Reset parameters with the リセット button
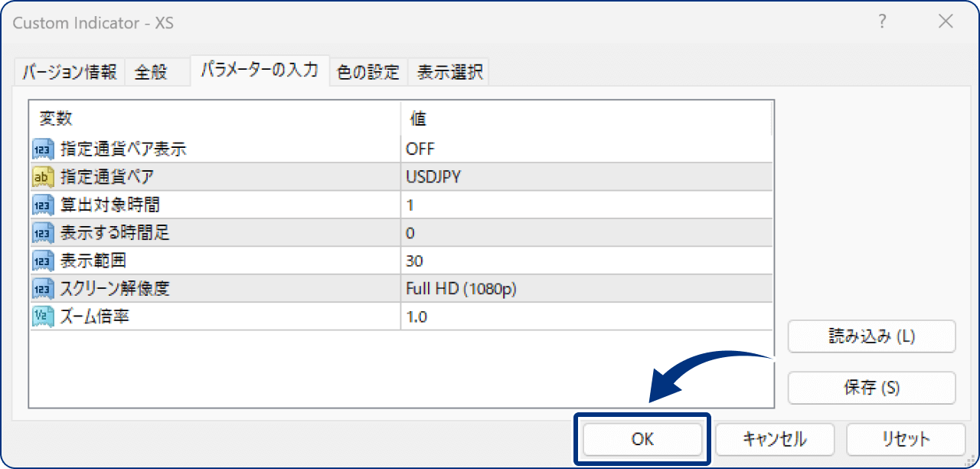 [904, 438]
